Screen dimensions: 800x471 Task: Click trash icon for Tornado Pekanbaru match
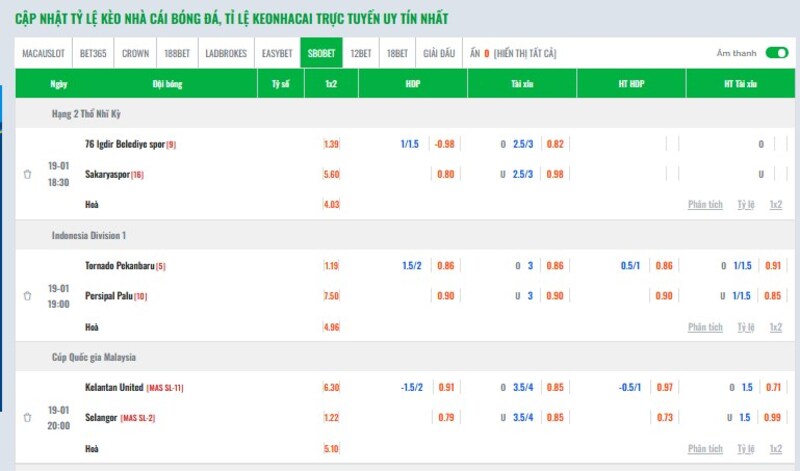(x=27, y=296)
